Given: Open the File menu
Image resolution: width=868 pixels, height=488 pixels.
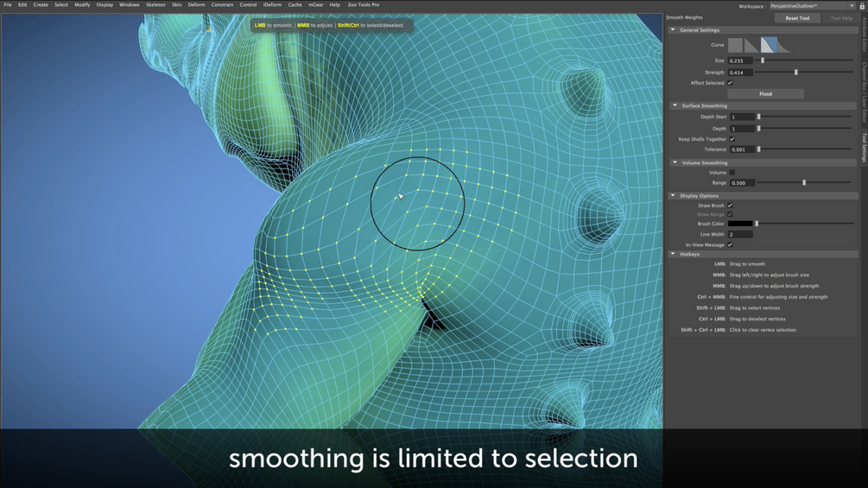Looking at the screenshot, I should point(8,5).
